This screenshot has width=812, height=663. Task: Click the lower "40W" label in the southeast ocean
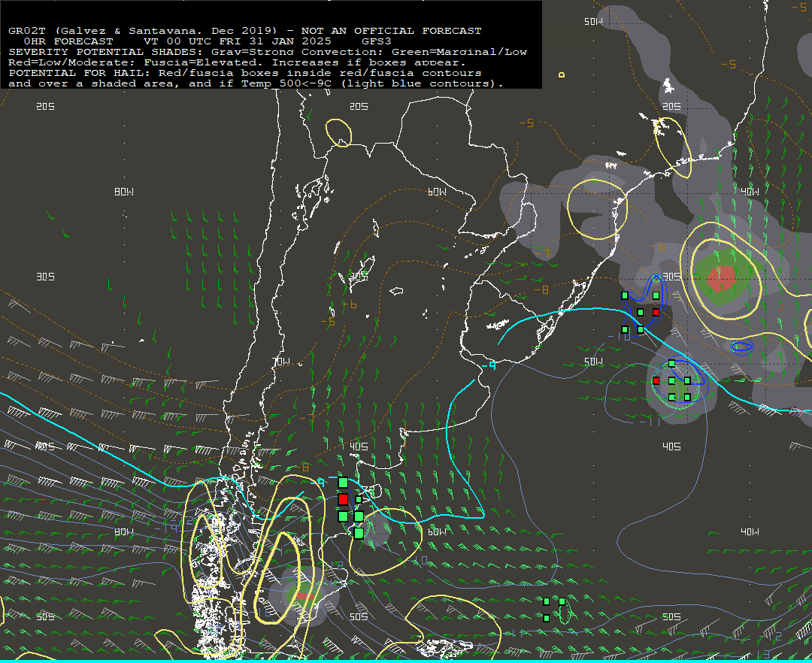(750, 531)
